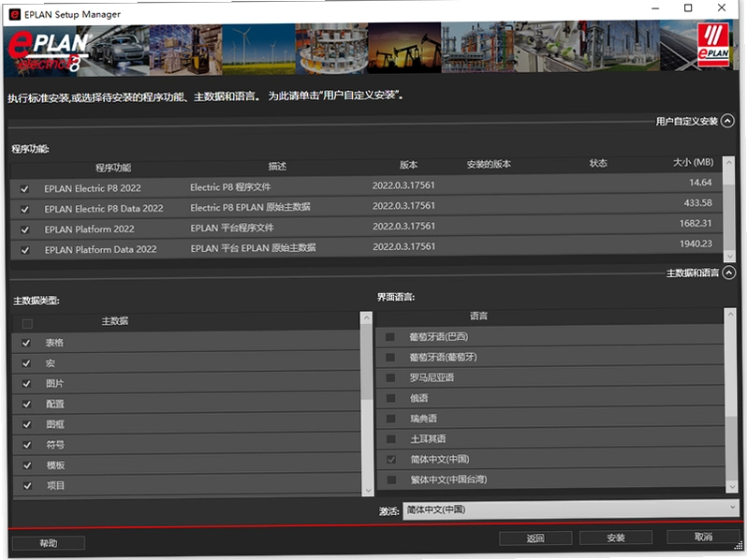This screenshot has height=560, width=747.
Task: Uncheck the 符号 master data checkbox
Action: pyautogui.click(x=27, y=445)
